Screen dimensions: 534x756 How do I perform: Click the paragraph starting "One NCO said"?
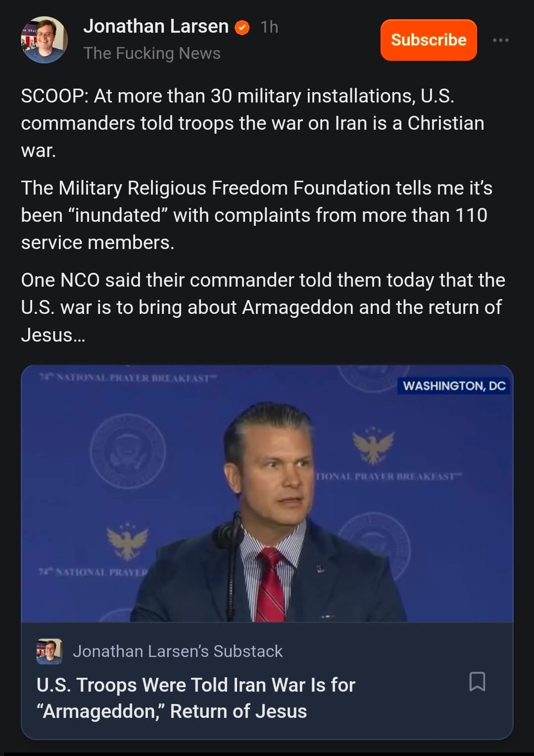pyautogui.click(x=262, y=307)
